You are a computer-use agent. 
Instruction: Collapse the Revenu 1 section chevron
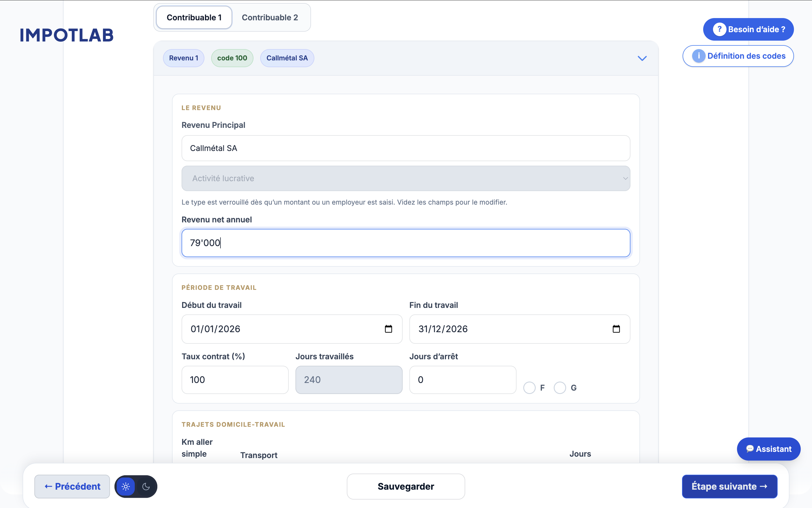[x=642, y=58]
